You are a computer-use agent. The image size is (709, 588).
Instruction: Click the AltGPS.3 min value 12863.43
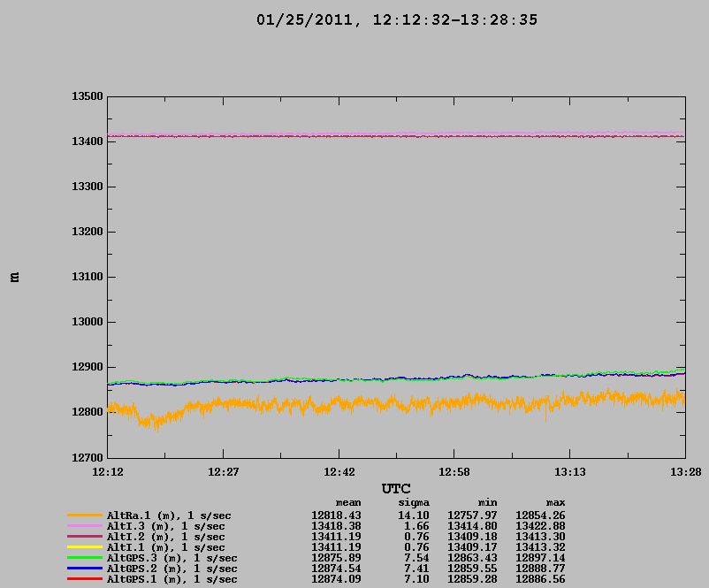(x=472, y=558)
